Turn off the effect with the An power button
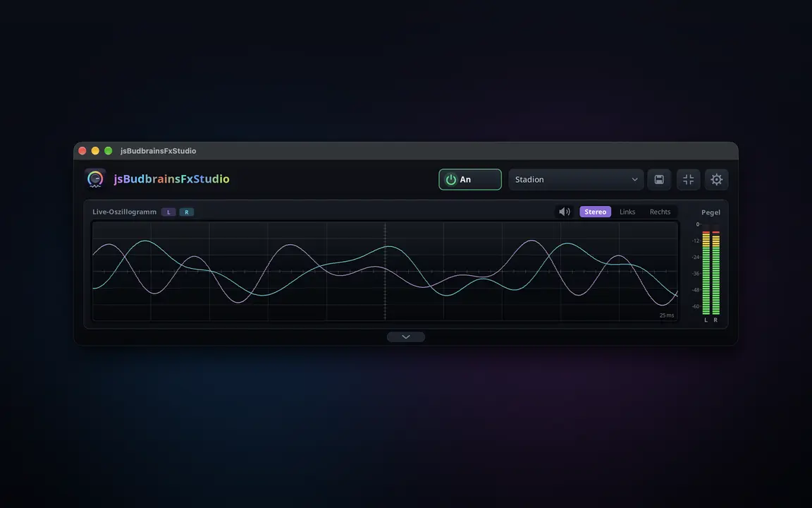 click(470, 179)
